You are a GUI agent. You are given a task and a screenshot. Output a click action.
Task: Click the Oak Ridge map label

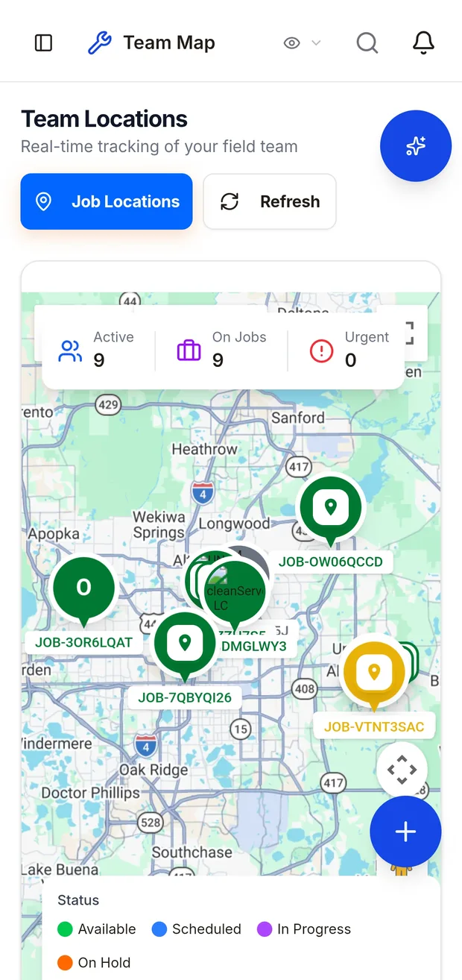click(x=154, y=770)
